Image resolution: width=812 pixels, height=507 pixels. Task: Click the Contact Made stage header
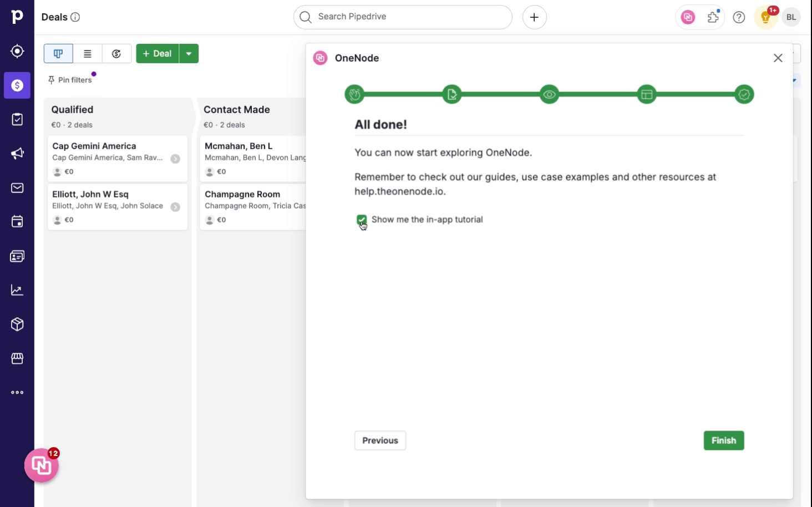coord(237,110)
